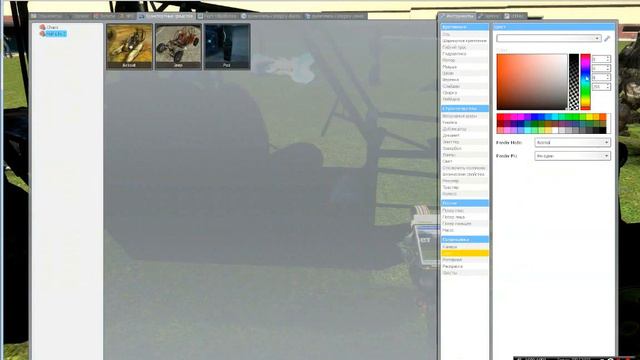Viewport: 640px width, 360px height.
Task: Choose the orange swatch ending top palette row
Action: (602, 117)
